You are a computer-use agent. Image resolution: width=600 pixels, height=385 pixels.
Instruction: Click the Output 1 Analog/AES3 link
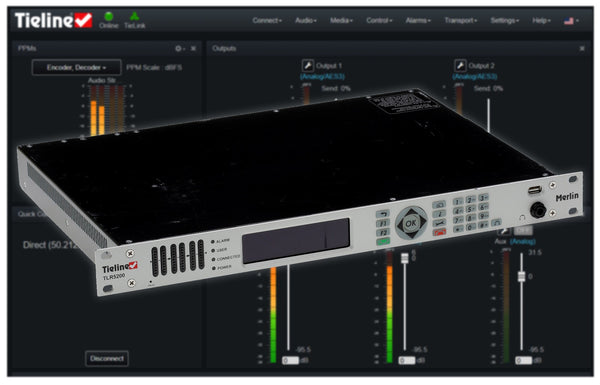[x=322, y=77]
